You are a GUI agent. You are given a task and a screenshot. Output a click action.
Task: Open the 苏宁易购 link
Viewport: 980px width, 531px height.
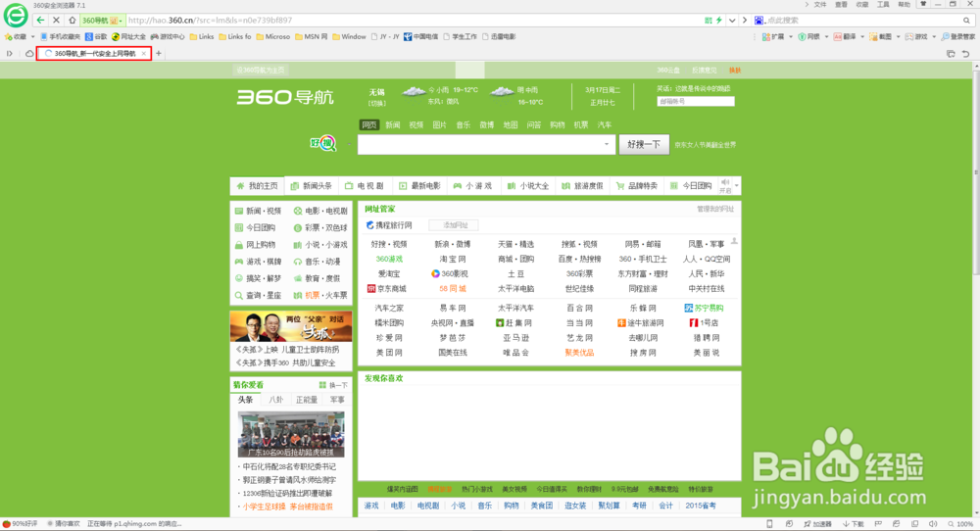(704, 308)
